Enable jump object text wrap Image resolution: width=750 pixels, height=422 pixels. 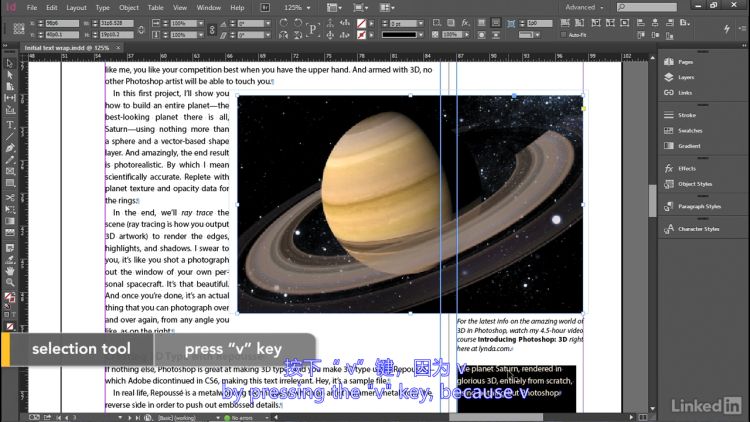point(496,35)
